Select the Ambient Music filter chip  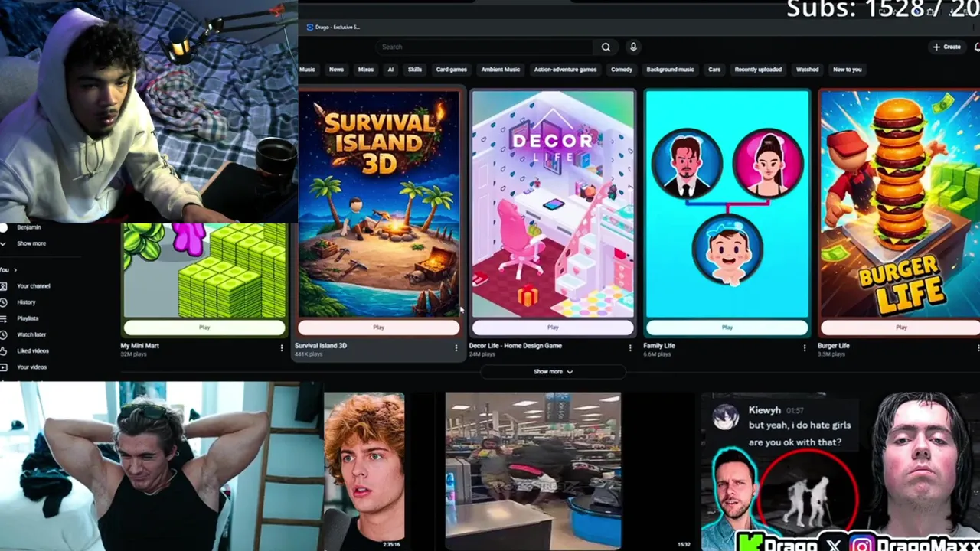point(501,70)
